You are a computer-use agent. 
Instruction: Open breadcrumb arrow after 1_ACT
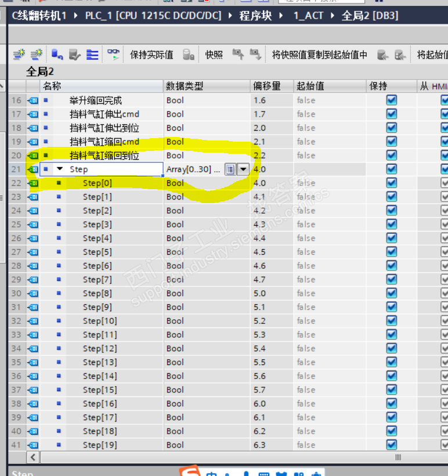click(x=333, y=16)
